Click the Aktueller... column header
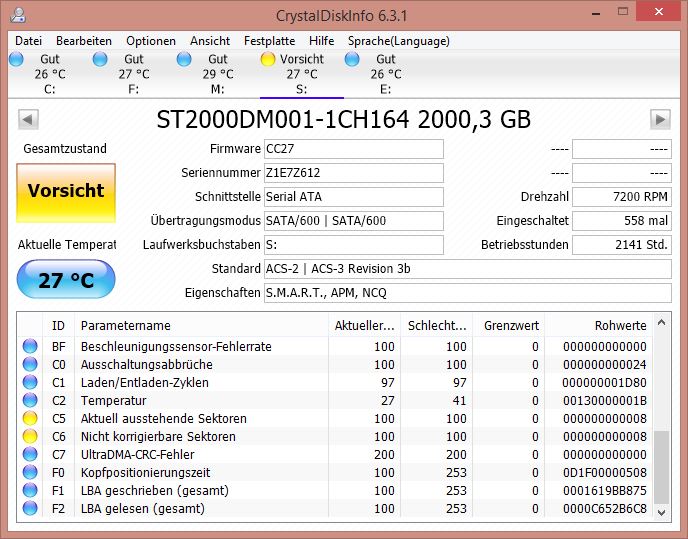Viewport: 688px width, 539px height. tap(365, 326)
